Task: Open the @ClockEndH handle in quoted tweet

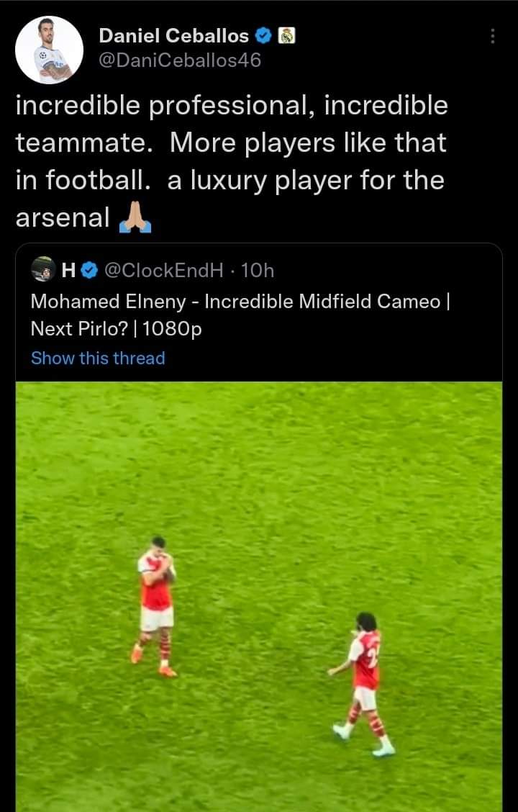Action: 164,271
